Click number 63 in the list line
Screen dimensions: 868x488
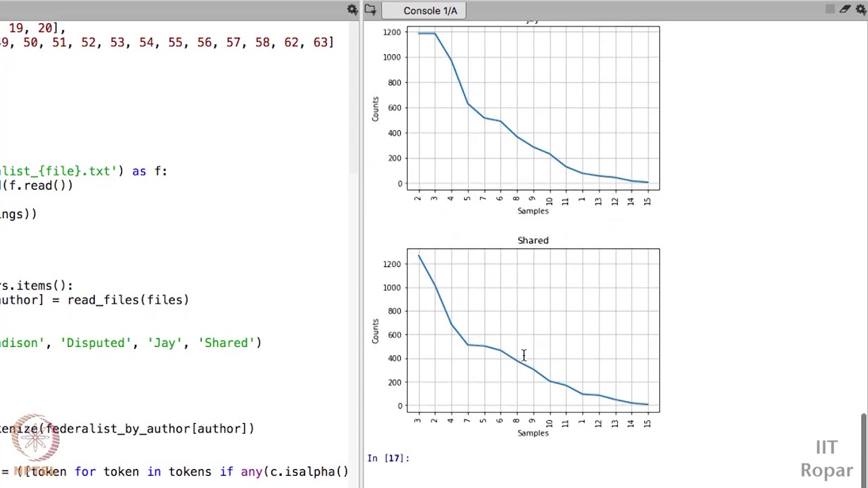click(x=320, y=43)
